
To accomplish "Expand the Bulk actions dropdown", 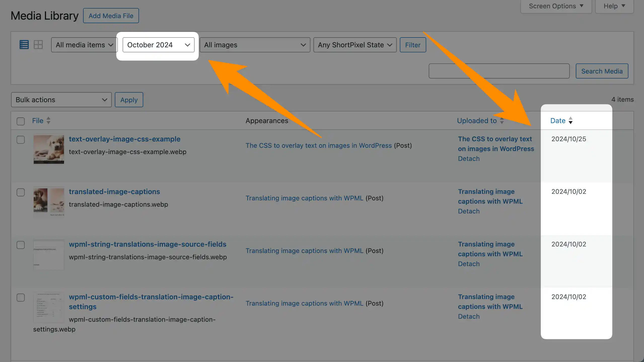I will 61,100.
